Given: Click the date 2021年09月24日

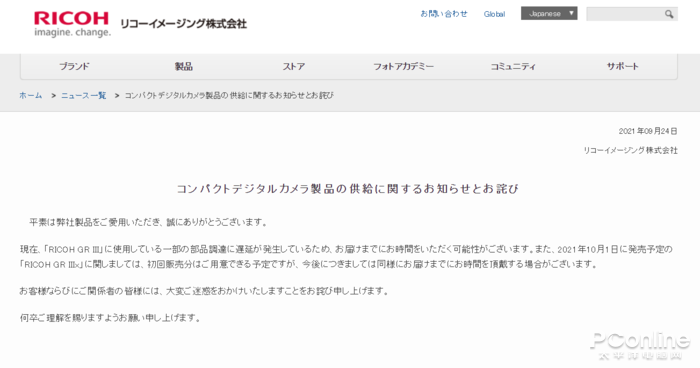Looking at the screenshot, I should (648, 131).
